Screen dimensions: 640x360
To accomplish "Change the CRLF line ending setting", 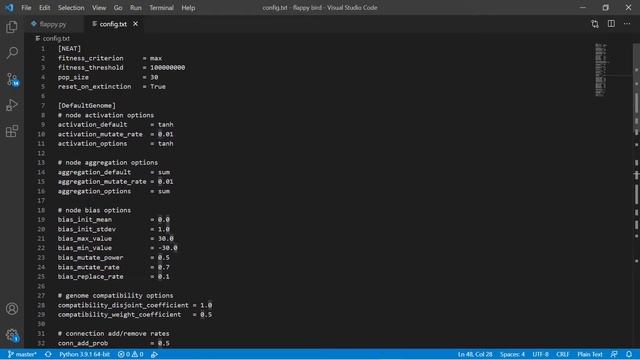I will point(562,354).
